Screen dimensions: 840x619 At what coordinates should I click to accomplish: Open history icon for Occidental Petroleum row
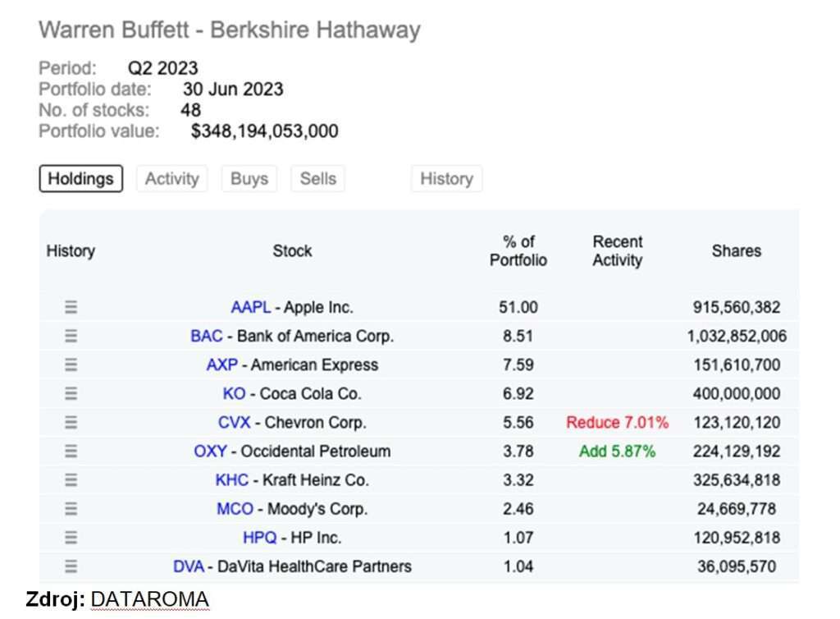coord(71,452)
